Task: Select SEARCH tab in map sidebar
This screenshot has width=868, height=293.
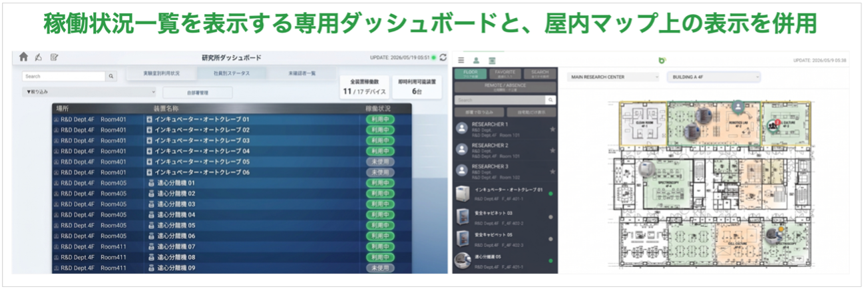Action: 540,74
